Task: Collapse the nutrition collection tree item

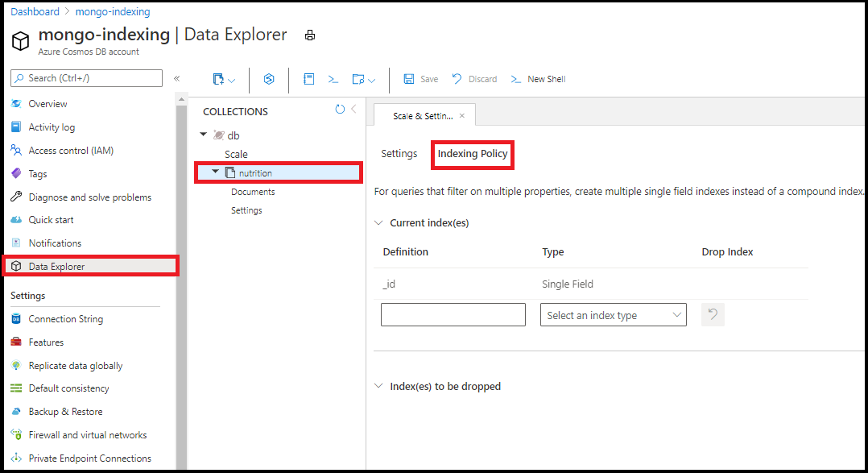Action: pos(213,172)
